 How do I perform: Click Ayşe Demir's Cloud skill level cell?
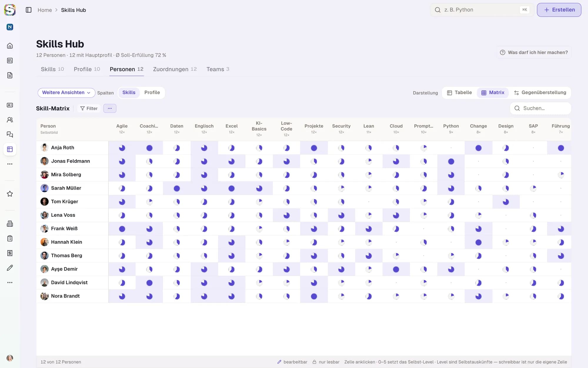pos(396,269)
